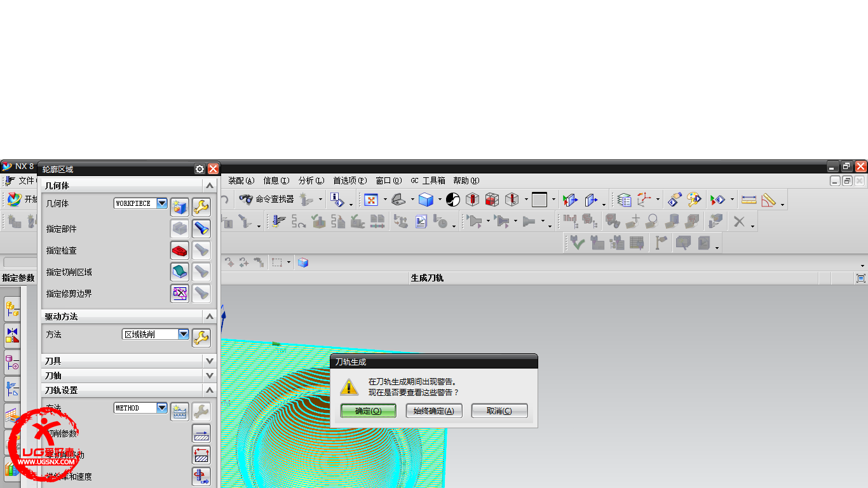Open the 进给率和速度 feeds and speeds icon
The width and height of the screenshot is (868, 488).
[201, 477]
